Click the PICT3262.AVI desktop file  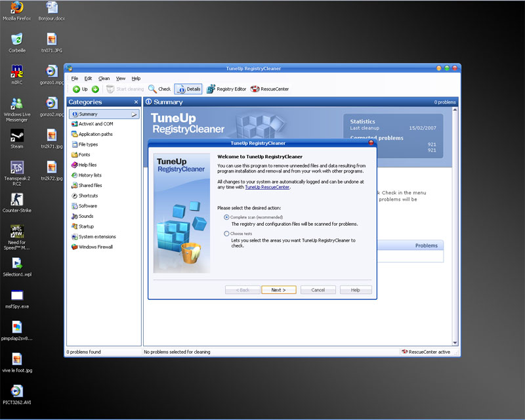point(17,394)
